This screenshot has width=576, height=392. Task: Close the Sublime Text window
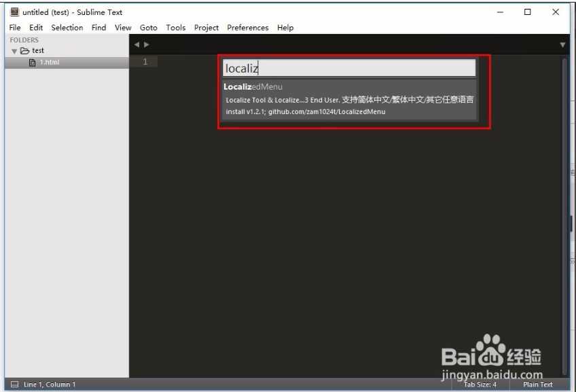pyautogui.click(x=556, y=12)
